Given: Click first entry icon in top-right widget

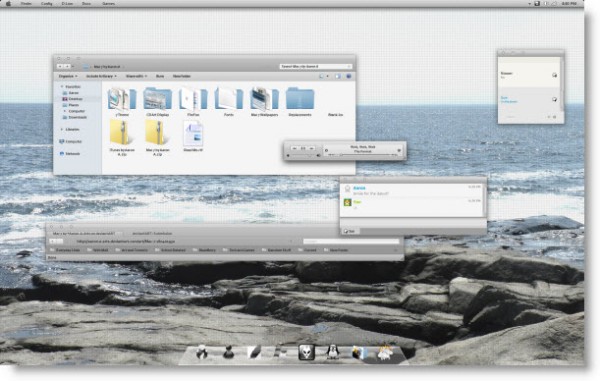Looking at the screenshot, I should coord(554,75).
